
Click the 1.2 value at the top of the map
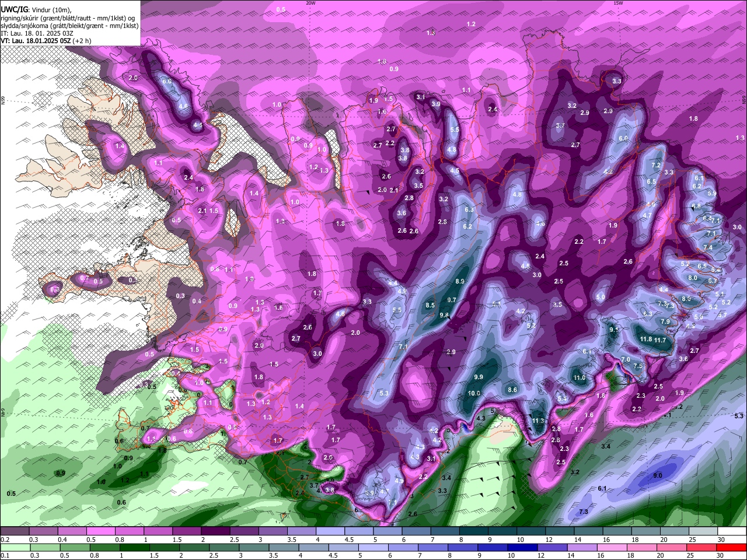tap(472, 24)
